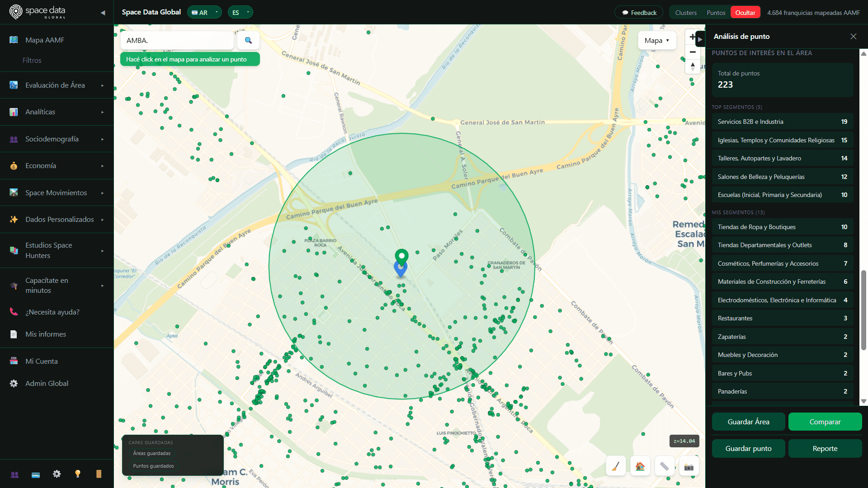This screenshot has height=488, width=868.
Task: Zoom in on the map
Action: coord(692,37)
